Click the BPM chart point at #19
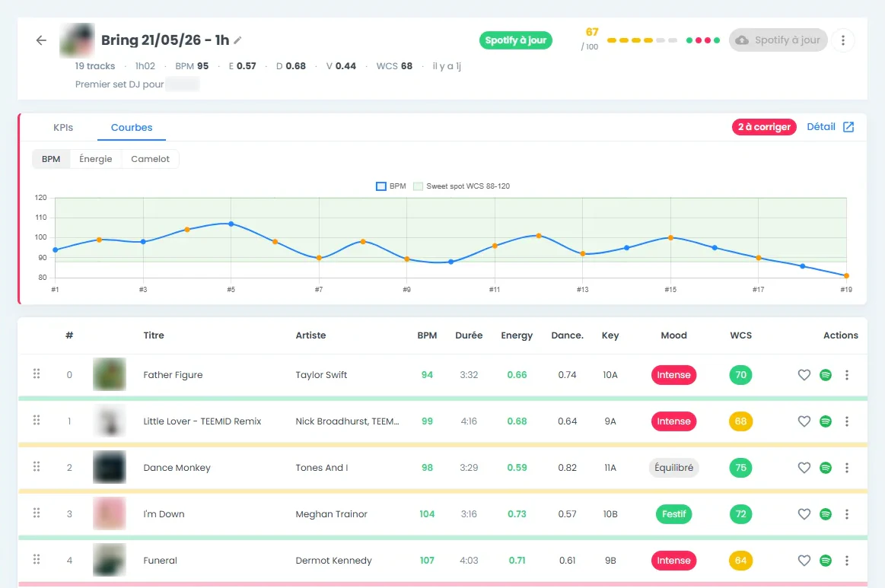 point(846,276)
